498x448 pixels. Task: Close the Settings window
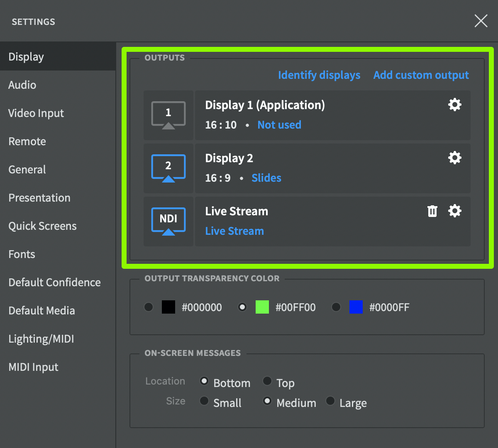(x=481, y=21)
